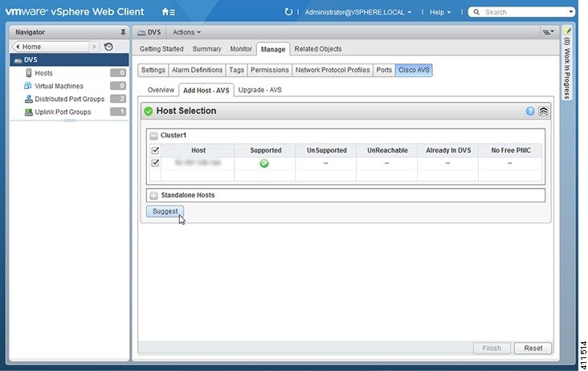This screenshot has width=588, height=371.
Task: Open the search options dropdown arrow
Action: click(571, 12)
